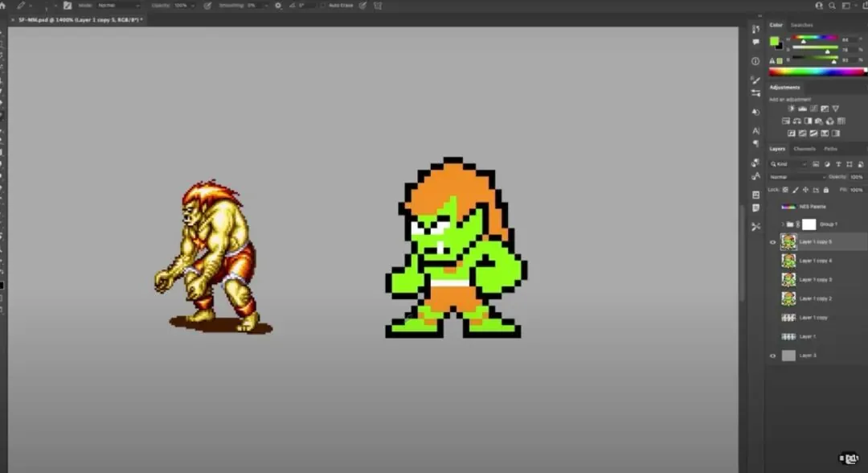Click the symmetry butterfly icon
Image resolution: width=868 pixels, height=473 pixels.
coord(378,6)
